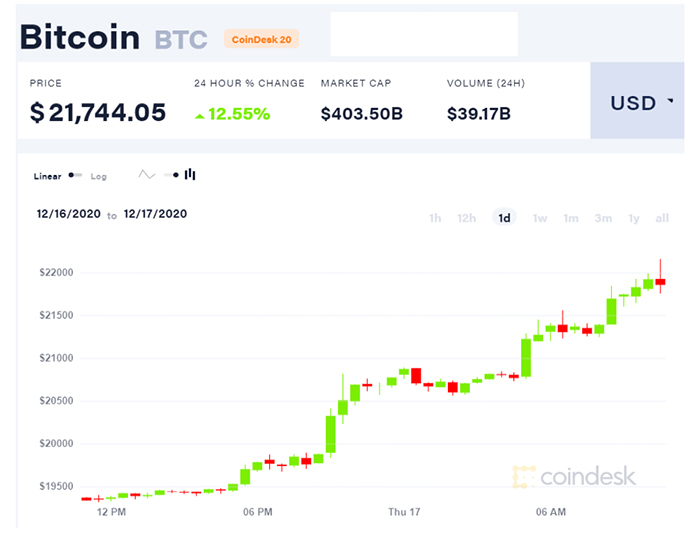Click the start date 12/16/2020
The height and width of the screenshot is (535, 700).
point(68,214)
